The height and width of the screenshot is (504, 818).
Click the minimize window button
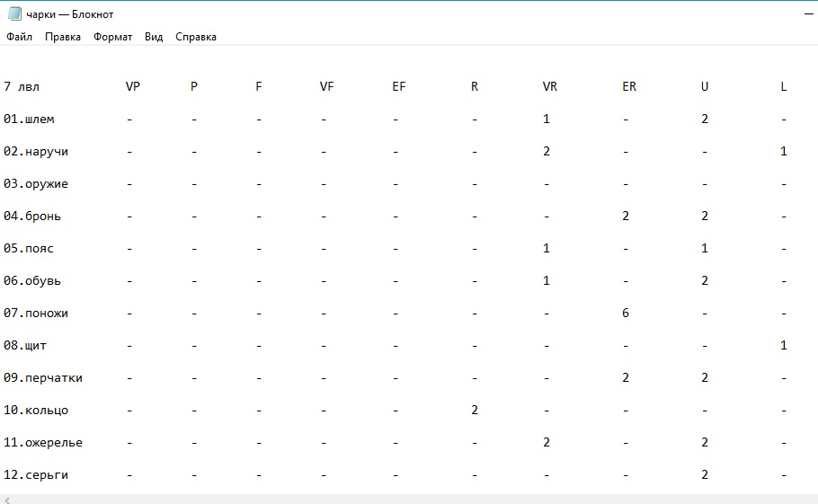point(808,14)
